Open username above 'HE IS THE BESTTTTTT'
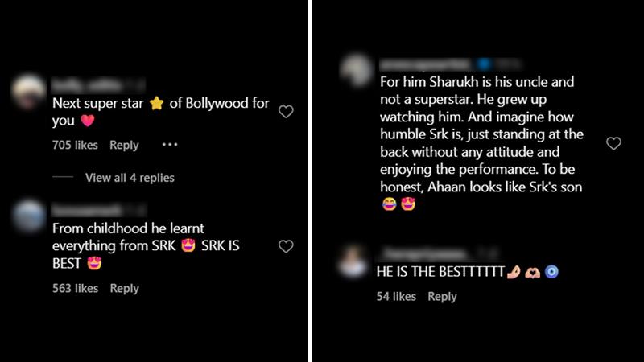This screenshot has height=362, width=644. coord(425,253)
